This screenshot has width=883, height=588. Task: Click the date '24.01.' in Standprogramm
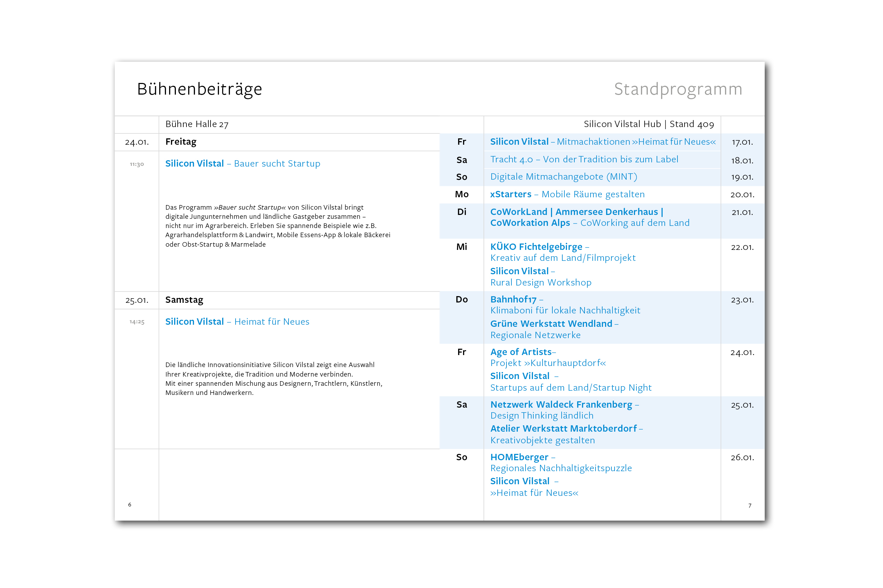click(742, 353)
